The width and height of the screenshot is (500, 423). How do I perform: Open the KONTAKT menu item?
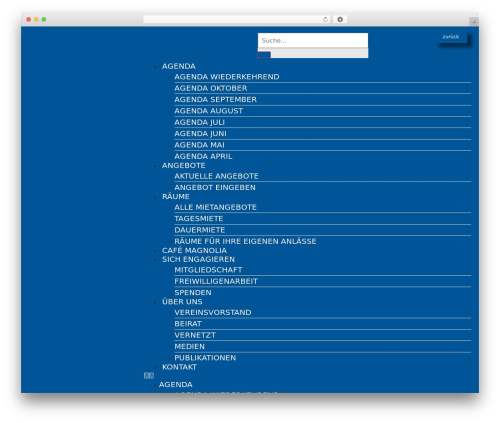(179, 367)
